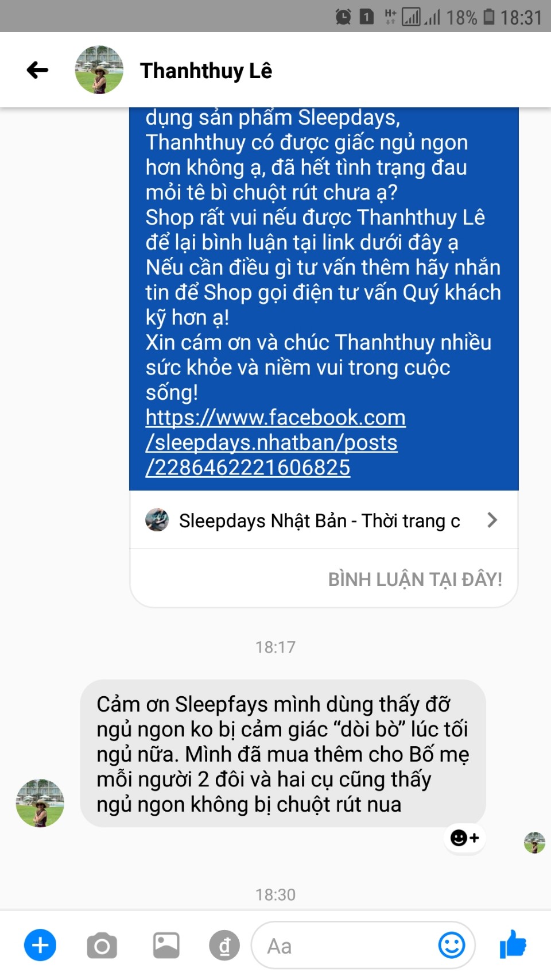Send a thumbs-up like
This screenshot has width=551, height=980.
pos(513,944)
